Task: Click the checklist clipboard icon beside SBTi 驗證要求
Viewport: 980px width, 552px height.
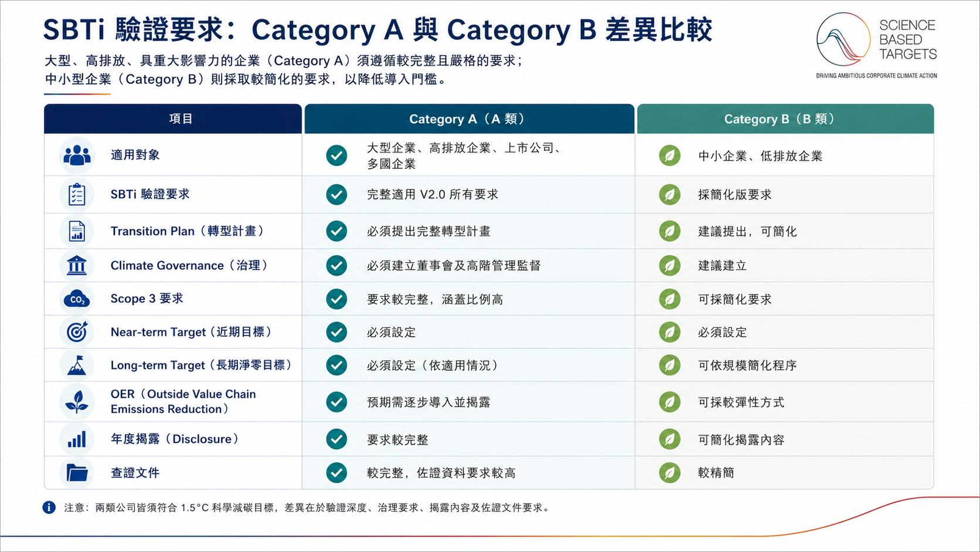Action: pos(77,194)
